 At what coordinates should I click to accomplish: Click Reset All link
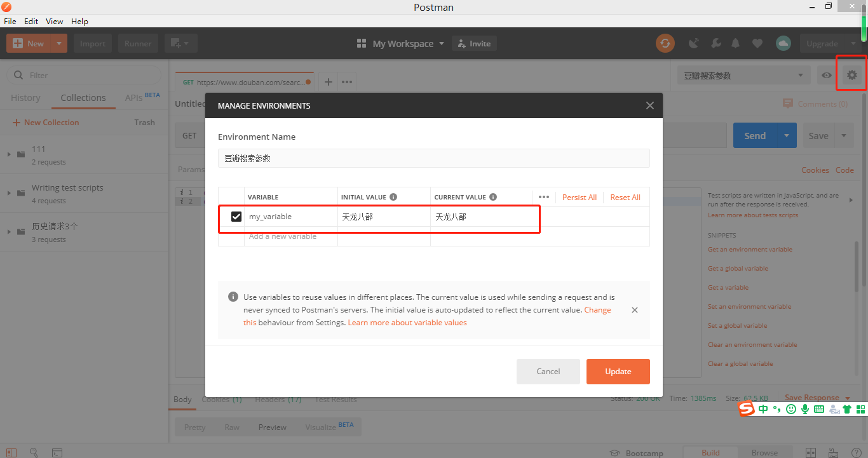(625, 198)
